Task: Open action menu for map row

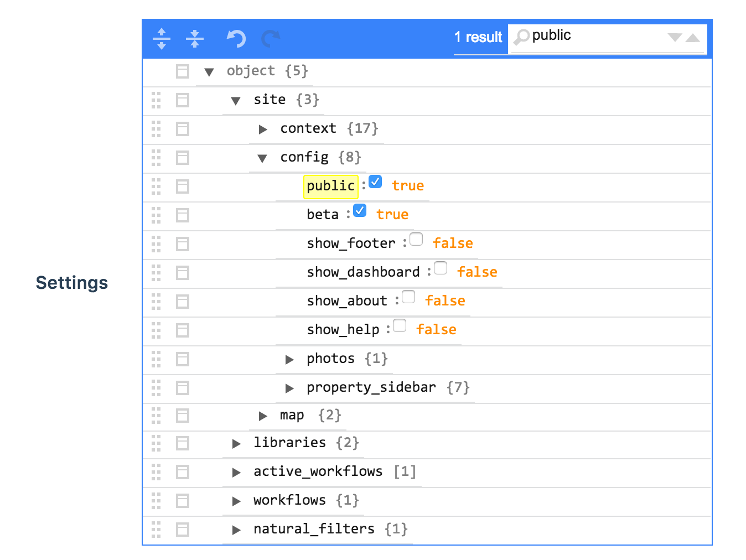Action: tap(183, 416)
